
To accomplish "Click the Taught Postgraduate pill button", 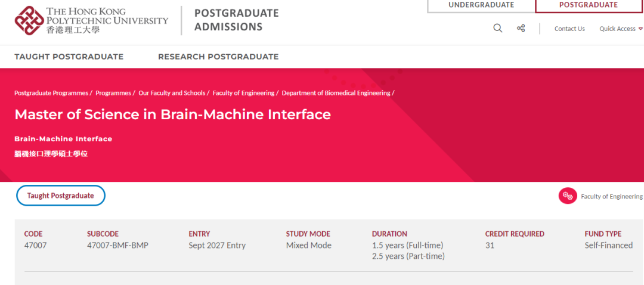I will click(x=61, y=196).
